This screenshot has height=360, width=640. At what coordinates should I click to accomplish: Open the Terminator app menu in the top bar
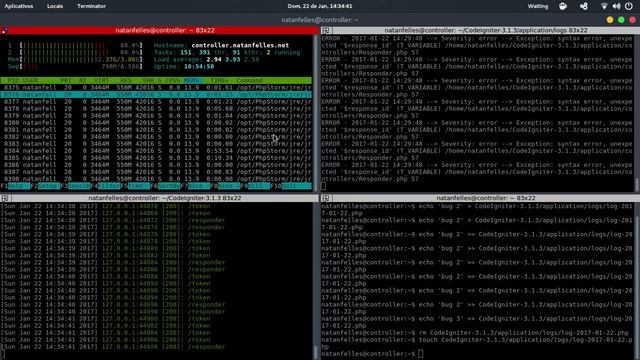(91, 6)
